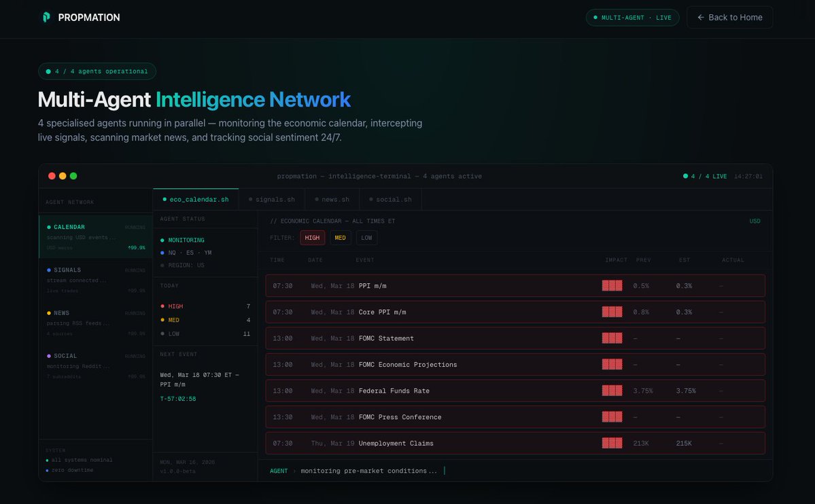
Task: Click the MULTI-AGENT · LIVE status badge
Action: (632, 18)
